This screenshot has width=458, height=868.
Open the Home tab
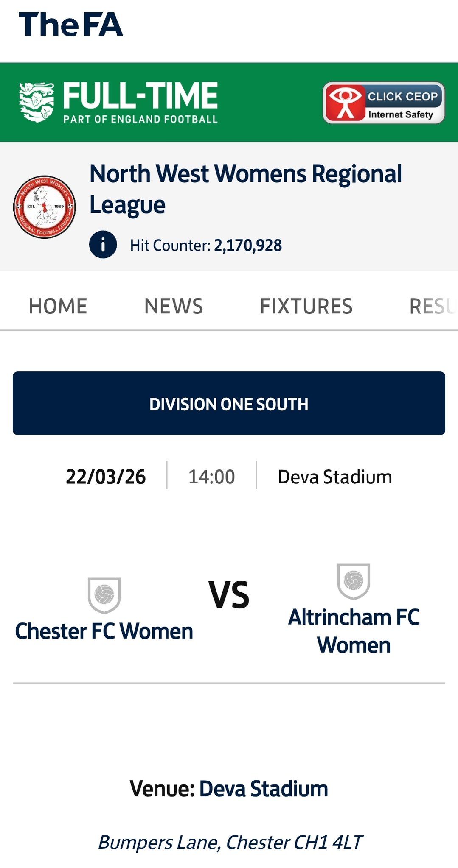(x=58, y=306)
